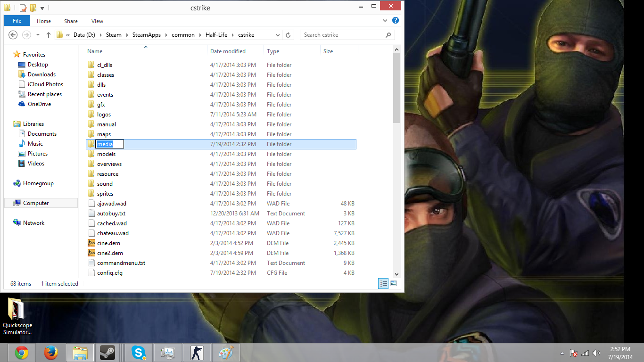
Task: Open the Music library
Action: 35,144
